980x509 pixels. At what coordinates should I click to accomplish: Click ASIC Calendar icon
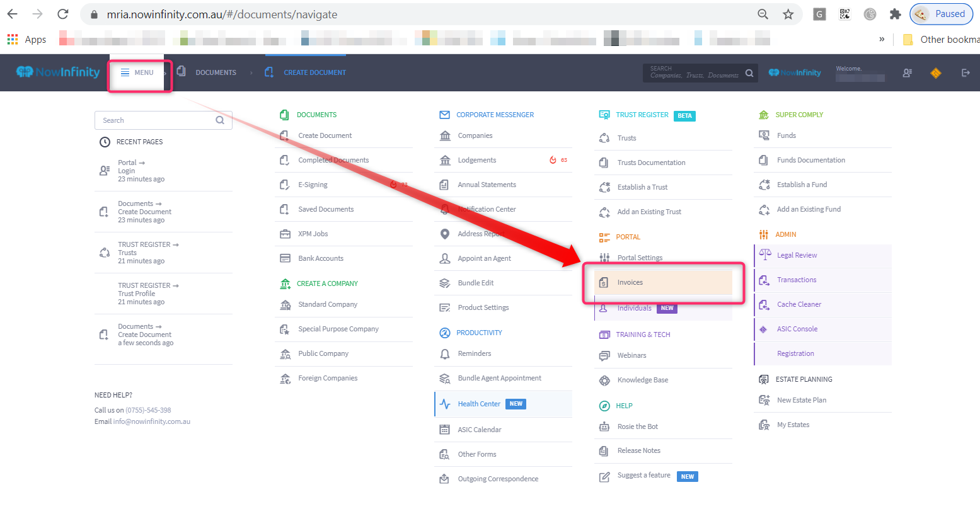point(444,430)
